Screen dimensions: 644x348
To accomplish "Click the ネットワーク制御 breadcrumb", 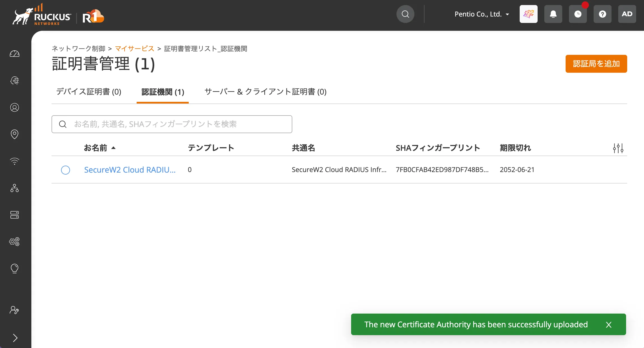I will pos(78,49).
